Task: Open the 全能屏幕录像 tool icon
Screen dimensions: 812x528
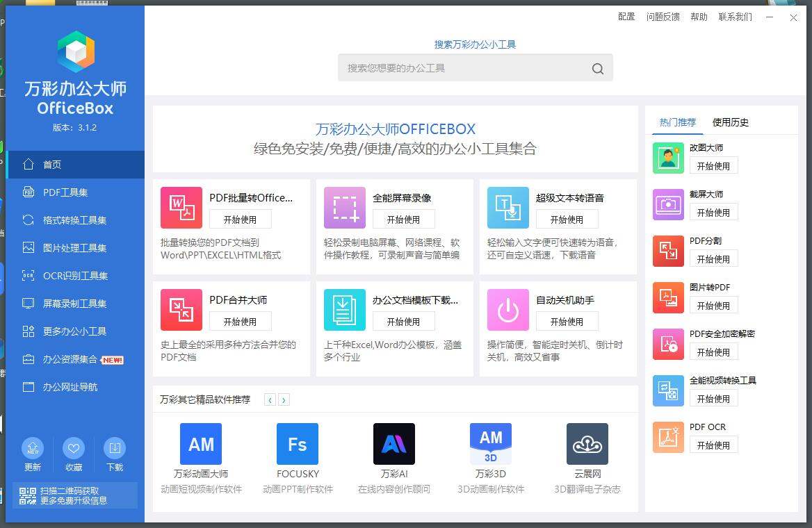Action: tap(344, 208)
